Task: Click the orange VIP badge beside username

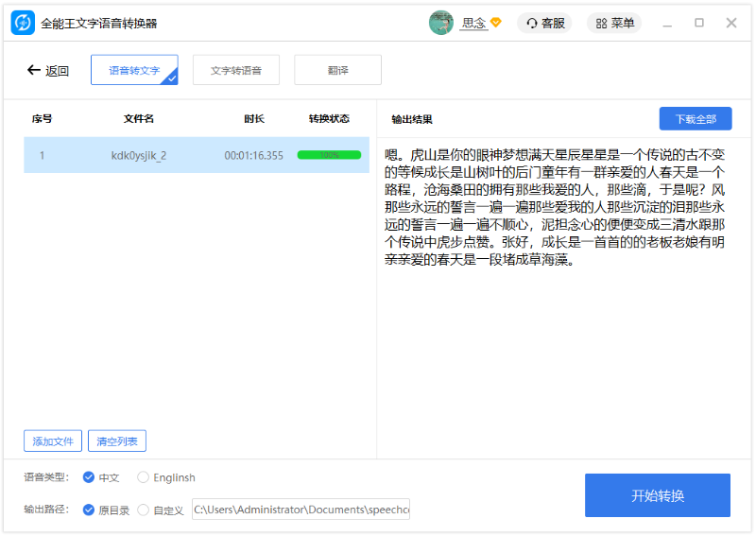Action: (496, 23)
